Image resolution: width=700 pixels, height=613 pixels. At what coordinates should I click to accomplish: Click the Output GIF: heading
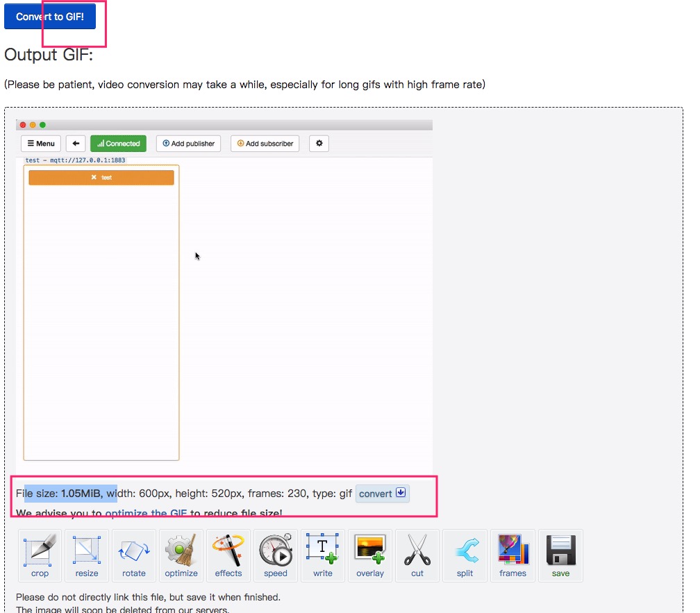49,55
